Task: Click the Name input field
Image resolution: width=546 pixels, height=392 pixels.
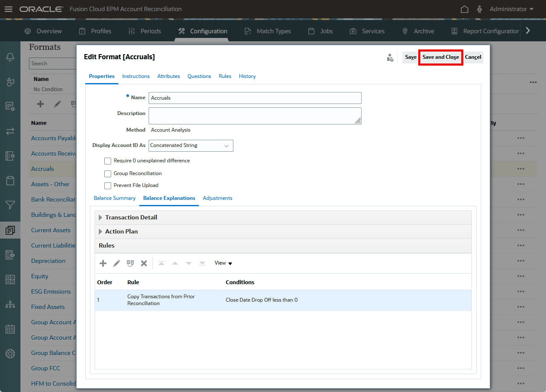Action: coord(255,98)
